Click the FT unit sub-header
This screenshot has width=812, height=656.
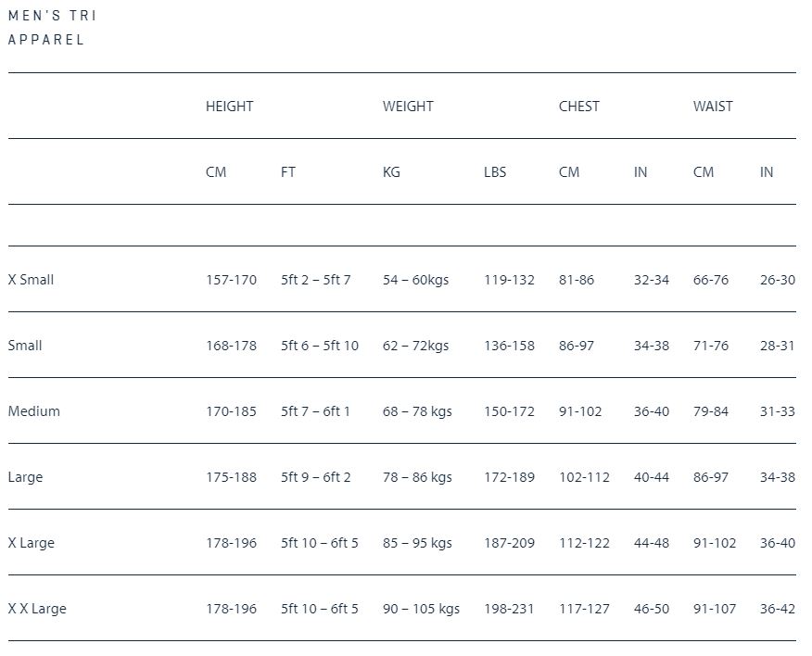pyautogui.click(x=288, y=172)
